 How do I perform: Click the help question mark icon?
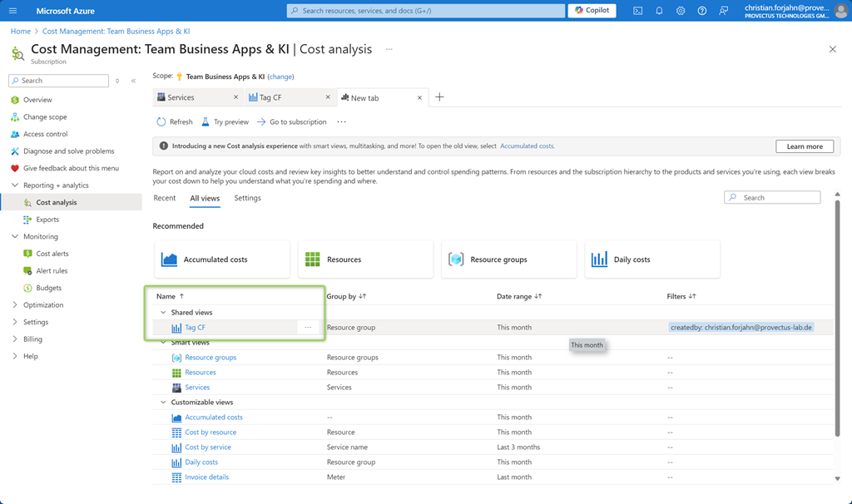click(702, 11)
